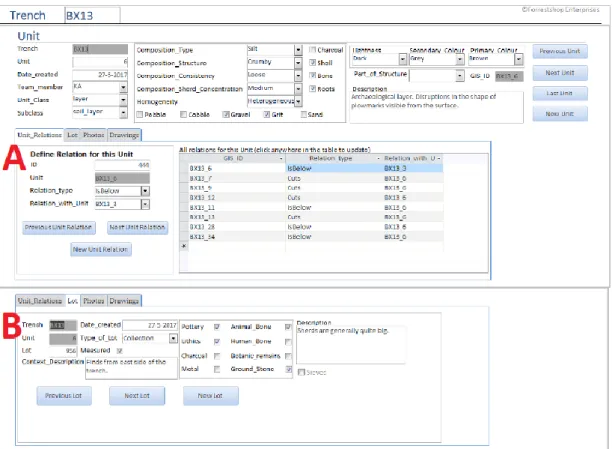Select Unit_Relations tab in upper tab strip
The width and height of the screenshot is (612, 449).
pos(39,135)
